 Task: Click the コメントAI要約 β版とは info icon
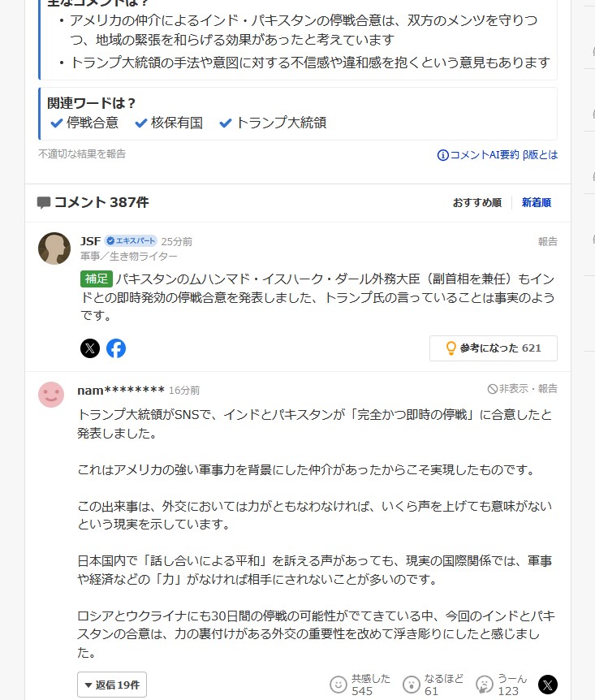(442, 155)
